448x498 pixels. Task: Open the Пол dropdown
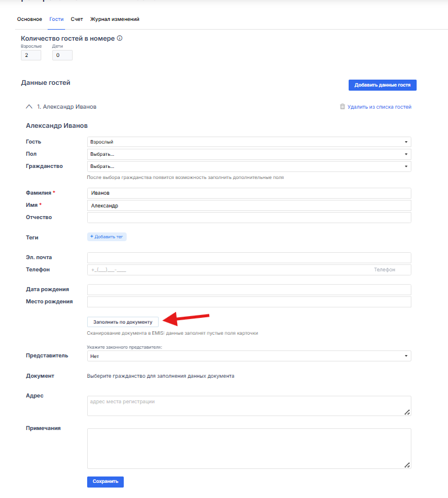pos(249,154)
